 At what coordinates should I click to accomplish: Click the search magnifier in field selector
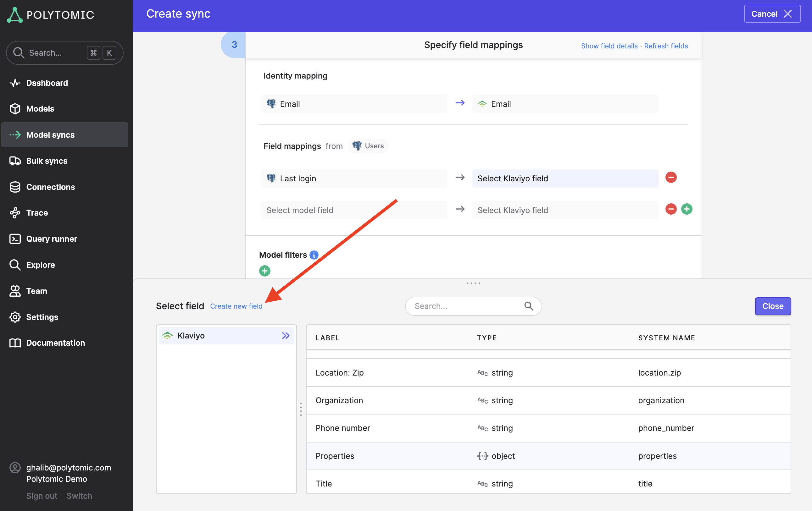528,306
